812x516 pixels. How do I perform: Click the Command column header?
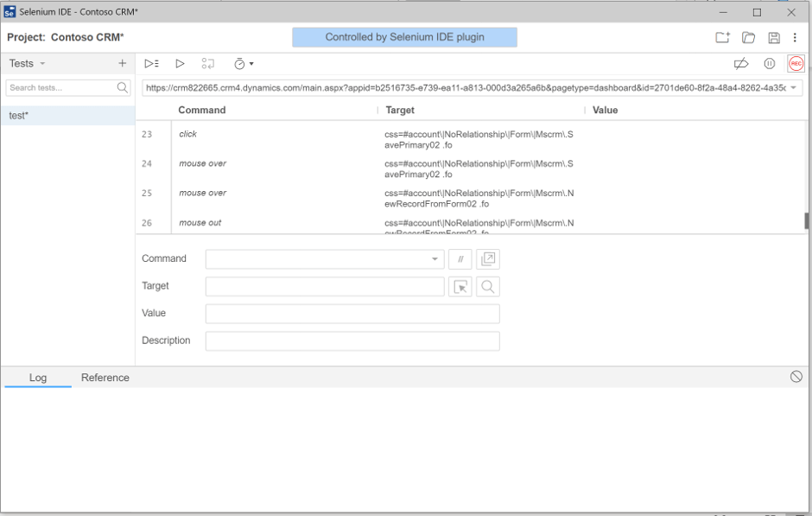pyautogui.click(x=202, y=110)
